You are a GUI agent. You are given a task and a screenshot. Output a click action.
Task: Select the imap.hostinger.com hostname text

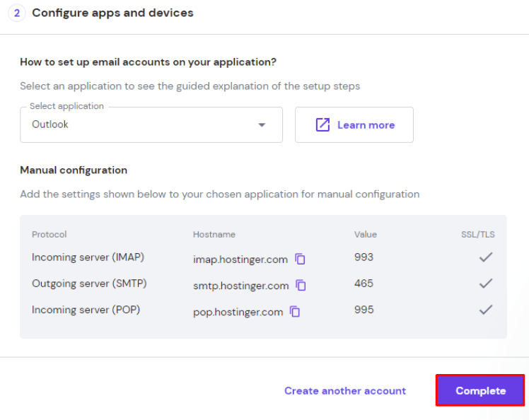point(240,259)
